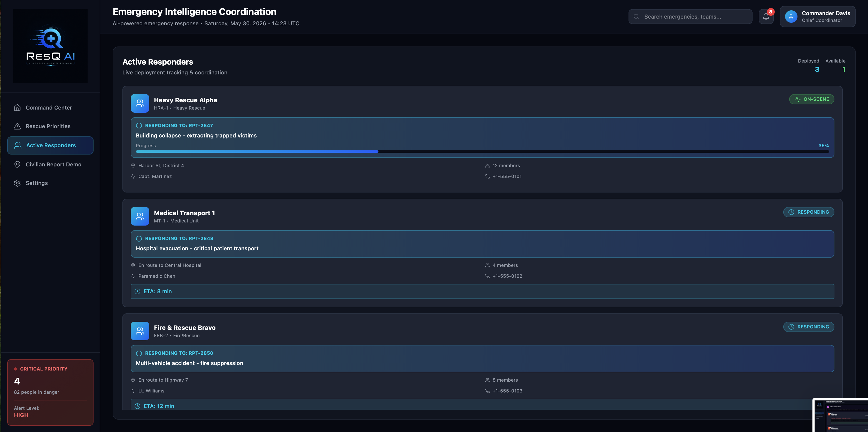Focus the Search emergencies field

pyautogui.click(x=690, y=17)
